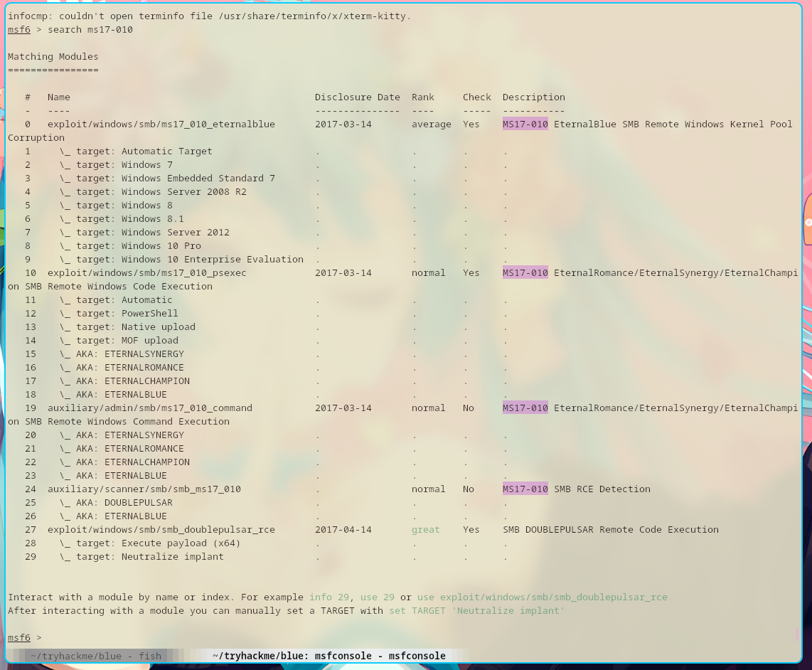The image size is (812, 670).
Task: Click 'target: Windows Server 2012' row
Action: (x=144, y=232)
